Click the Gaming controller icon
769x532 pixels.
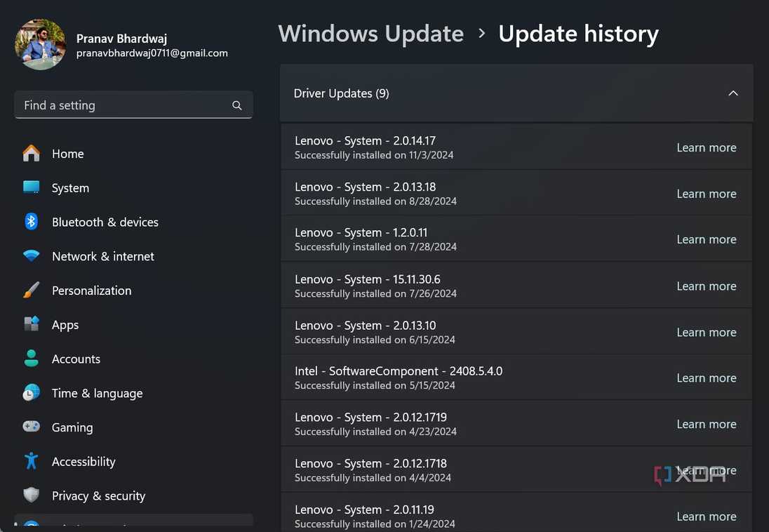(32, 427)
